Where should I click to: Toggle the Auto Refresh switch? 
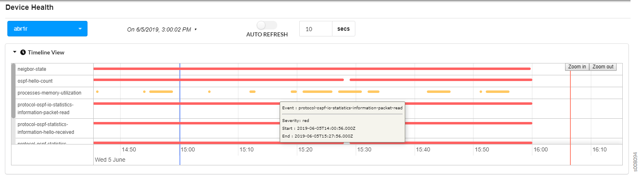click(x=267, y=25)
